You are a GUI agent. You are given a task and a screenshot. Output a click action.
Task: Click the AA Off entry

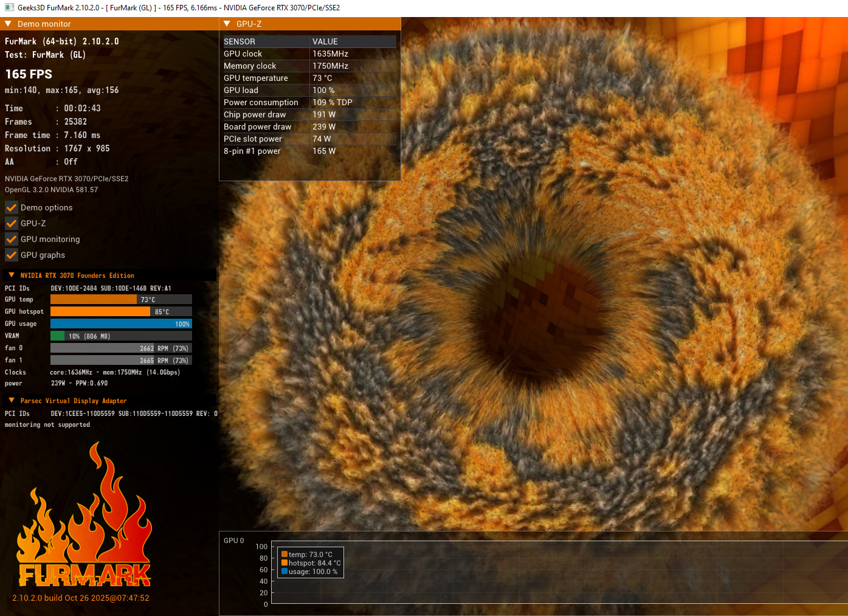tap(41, 162)
